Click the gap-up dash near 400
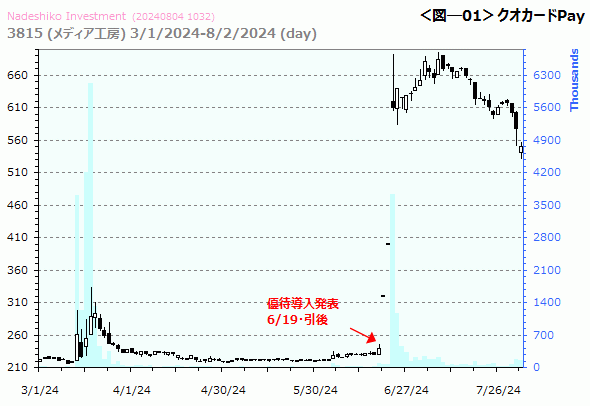590x406 pixels. point(388,244)
